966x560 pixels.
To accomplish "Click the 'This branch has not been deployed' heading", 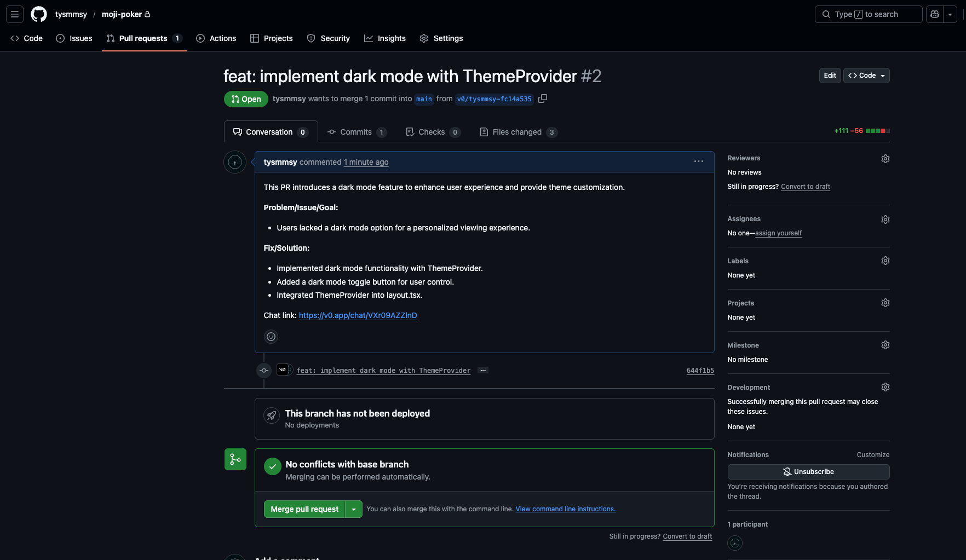I will point(358,413).
